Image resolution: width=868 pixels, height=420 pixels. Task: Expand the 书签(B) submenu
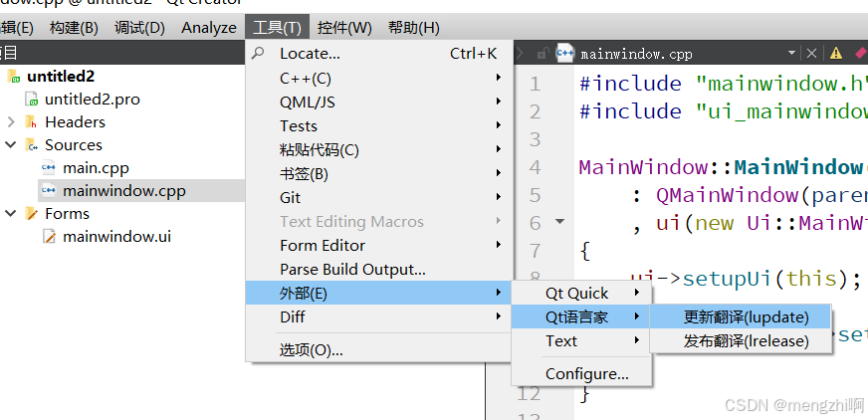(x=379, y=174)
